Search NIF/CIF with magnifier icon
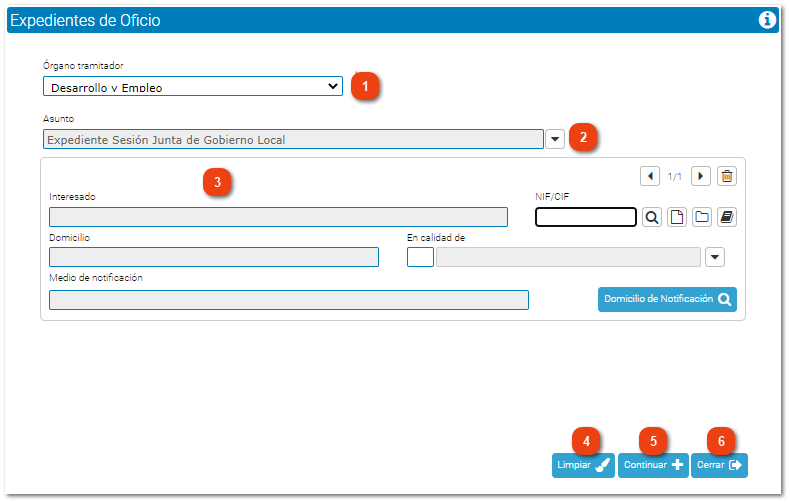Image resolution: width=790 pixels, height=503 pixels. coord(651,217)
